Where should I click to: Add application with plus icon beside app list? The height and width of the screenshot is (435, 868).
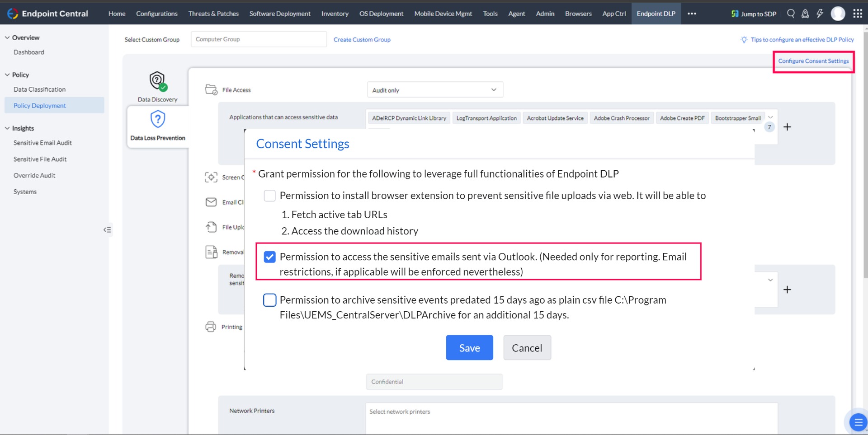[x=787, y=127]
